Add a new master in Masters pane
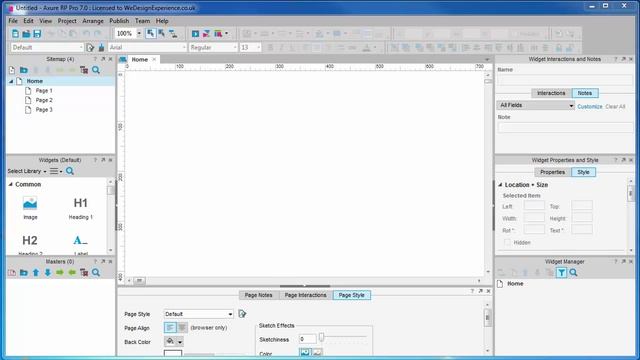Screen dimensions: 640x360 coord(12,273)
